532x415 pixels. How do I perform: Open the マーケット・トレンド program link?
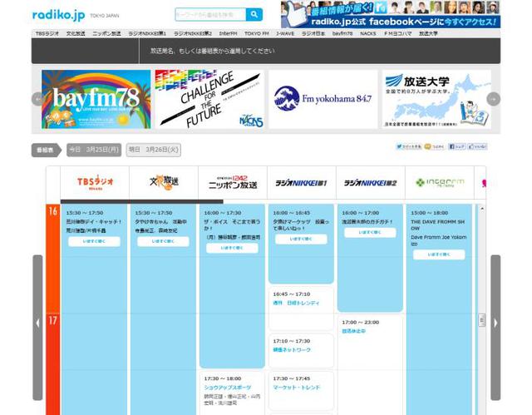296,388
